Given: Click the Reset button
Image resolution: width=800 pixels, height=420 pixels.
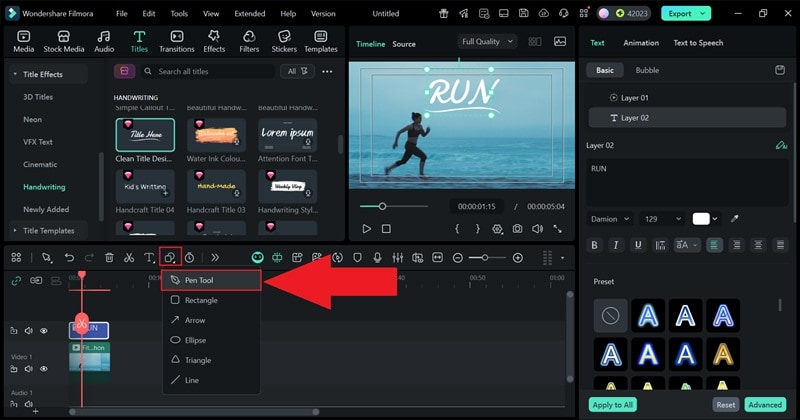Looking at the screenshot, I should click(726, 405).
